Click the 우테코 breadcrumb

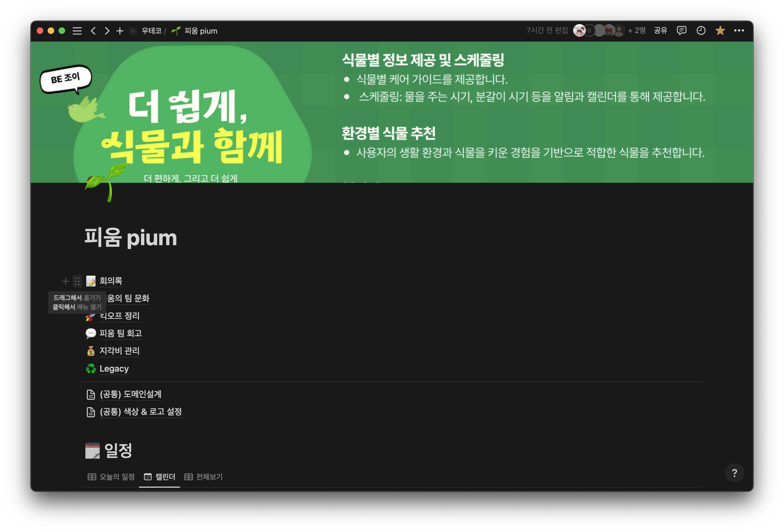pos(151,31)
